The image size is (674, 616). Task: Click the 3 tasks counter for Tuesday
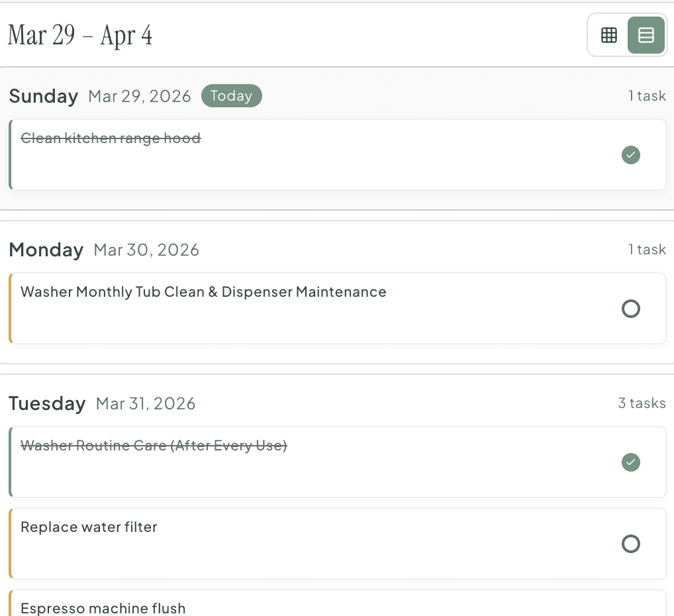pos(642,403)
